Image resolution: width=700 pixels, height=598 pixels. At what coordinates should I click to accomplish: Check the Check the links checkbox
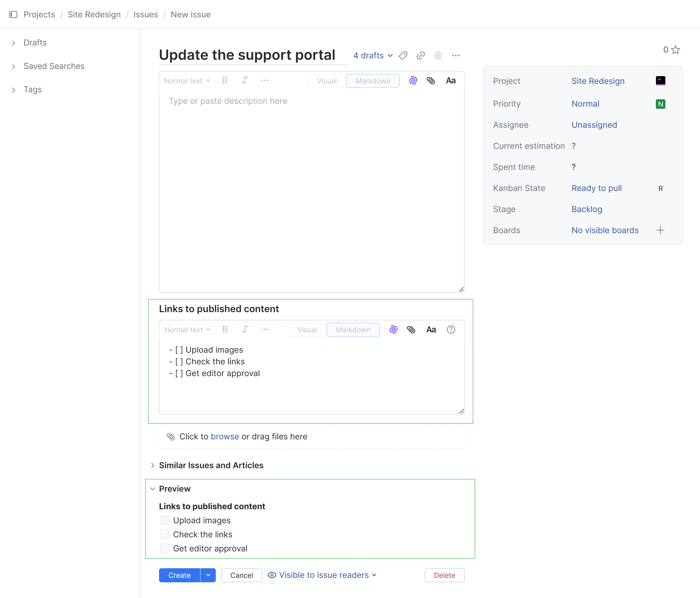point(165,534)
